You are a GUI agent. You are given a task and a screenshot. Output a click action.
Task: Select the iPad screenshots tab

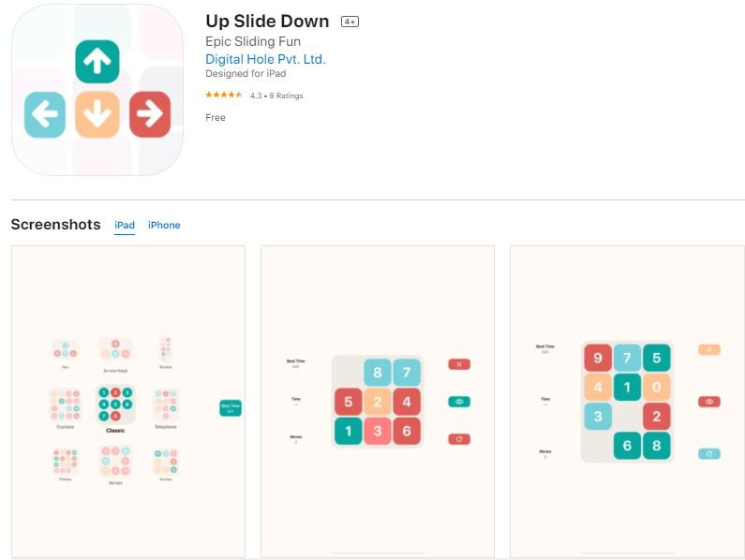pos(125,225)
